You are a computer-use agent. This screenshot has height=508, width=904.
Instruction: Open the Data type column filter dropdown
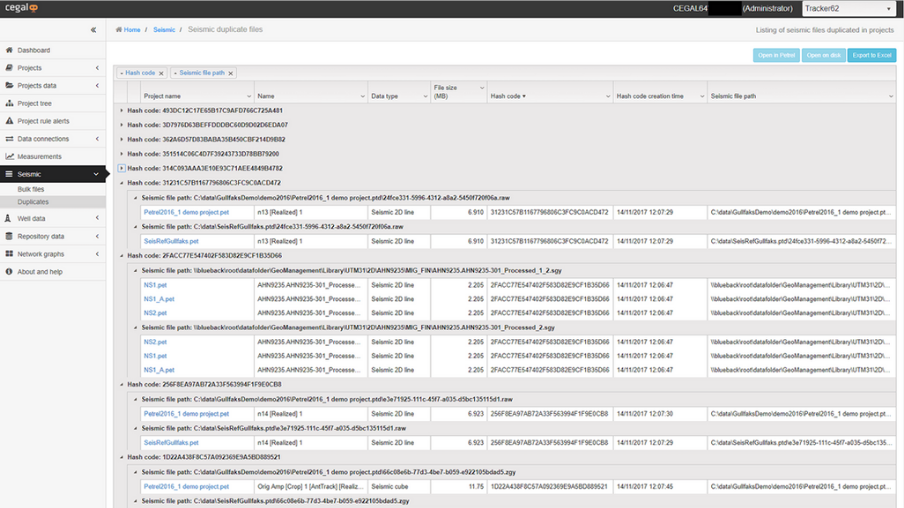click(x=425, y=96)
